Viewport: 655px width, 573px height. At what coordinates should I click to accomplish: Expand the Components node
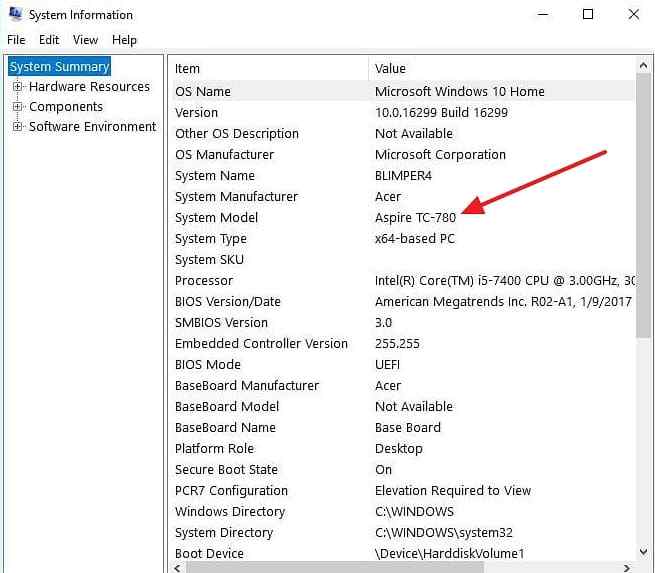click(17, 106)
